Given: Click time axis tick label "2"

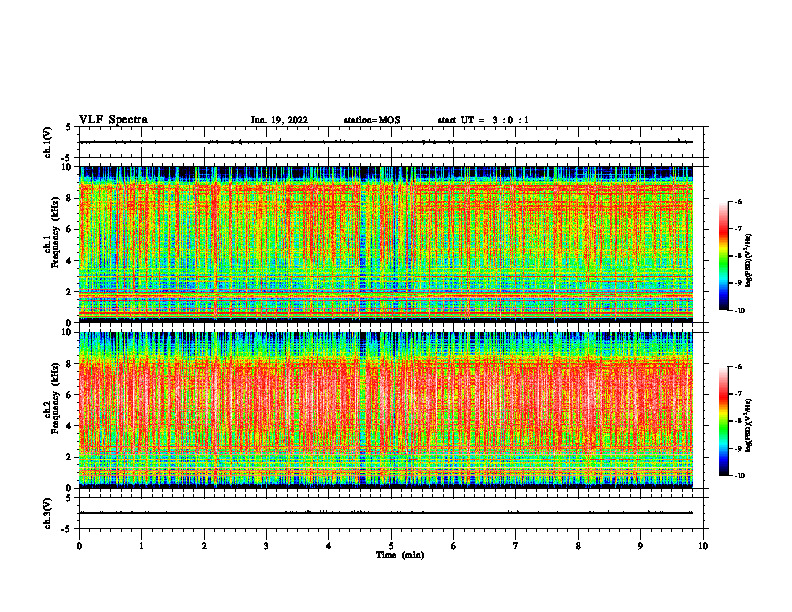Looking at the screenshot, I should (x=204, y=546).
